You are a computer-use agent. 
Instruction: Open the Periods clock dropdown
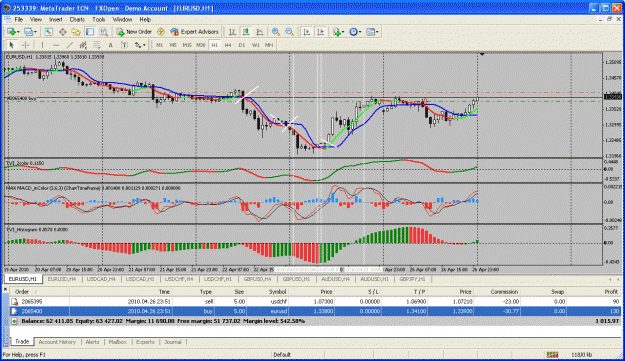click(355, 32)
